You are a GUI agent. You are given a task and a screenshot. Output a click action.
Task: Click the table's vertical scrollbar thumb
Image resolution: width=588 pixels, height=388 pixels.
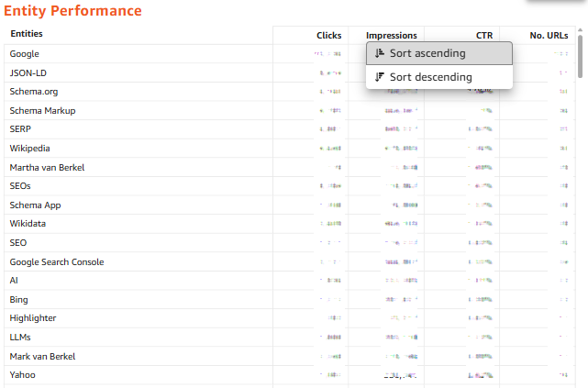(x=580, y=56)
